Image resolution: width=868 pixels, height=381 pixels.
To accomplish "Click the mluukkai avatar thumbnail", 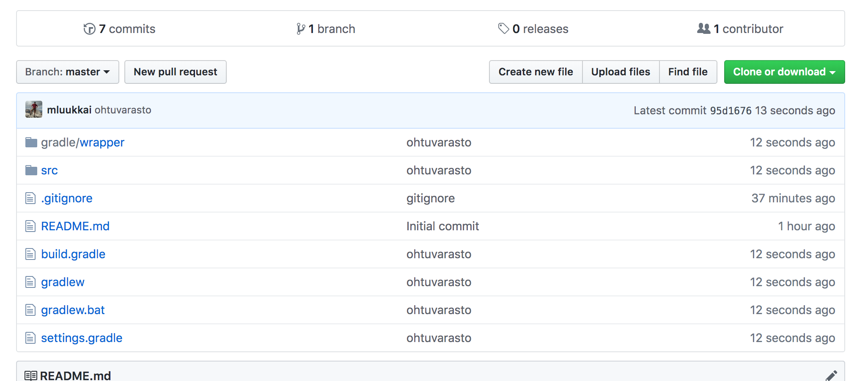I will point(34,109).
